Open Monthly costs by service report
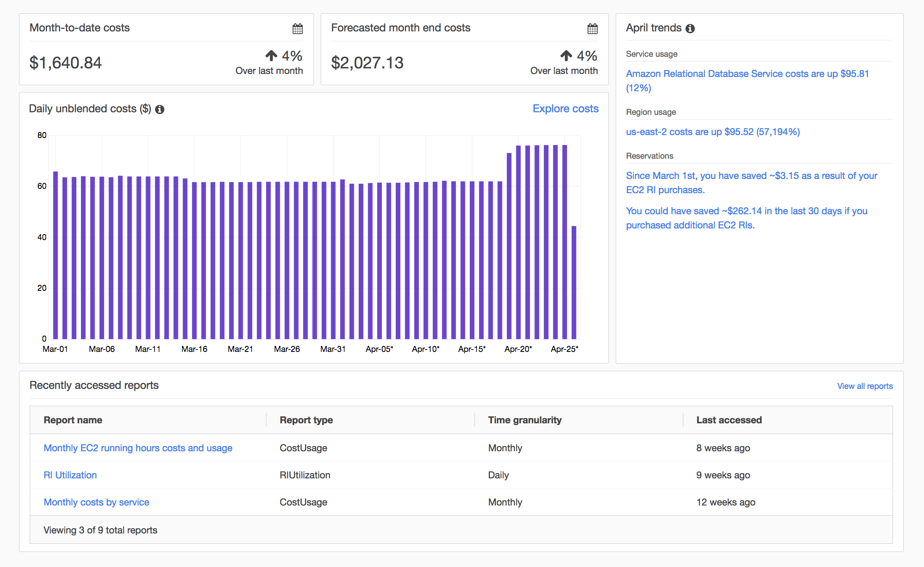The height and width of the screenshot is (567, 924). 96,502
